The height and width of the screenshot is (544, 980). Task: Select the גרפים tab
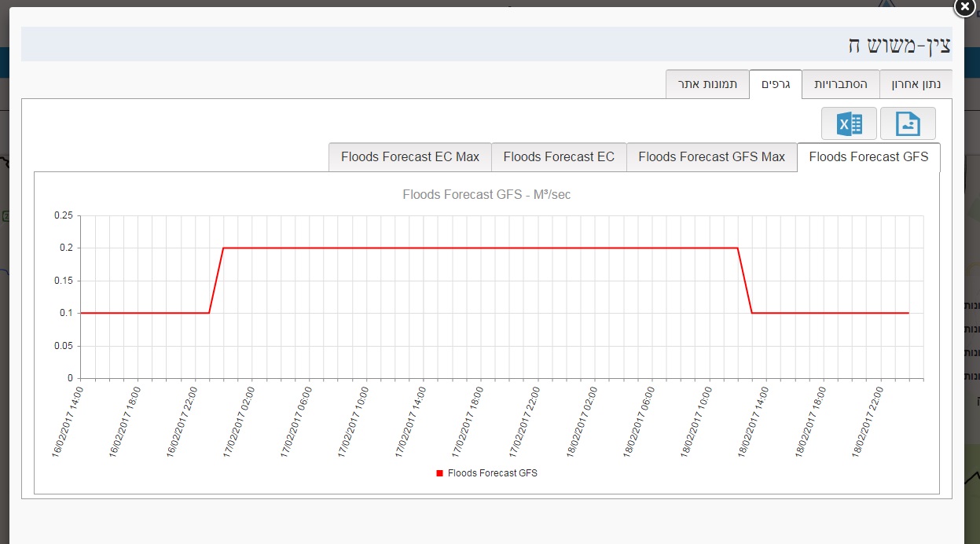click(775, 84)
